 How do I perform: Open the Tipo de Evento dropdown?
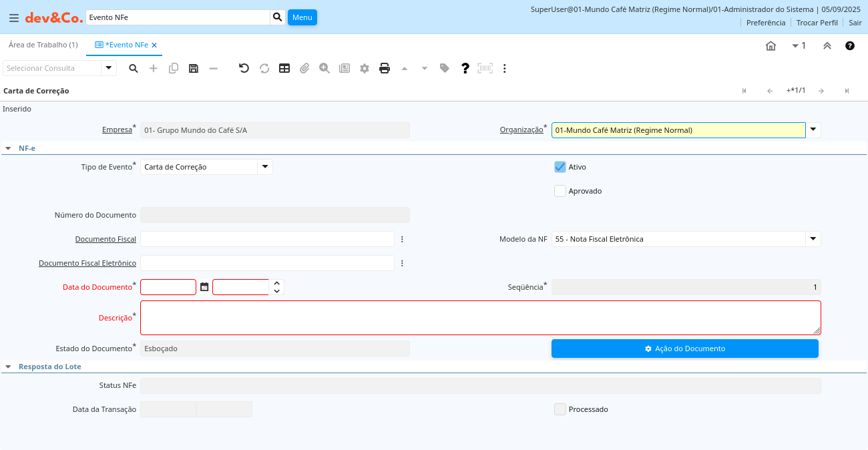265,167
